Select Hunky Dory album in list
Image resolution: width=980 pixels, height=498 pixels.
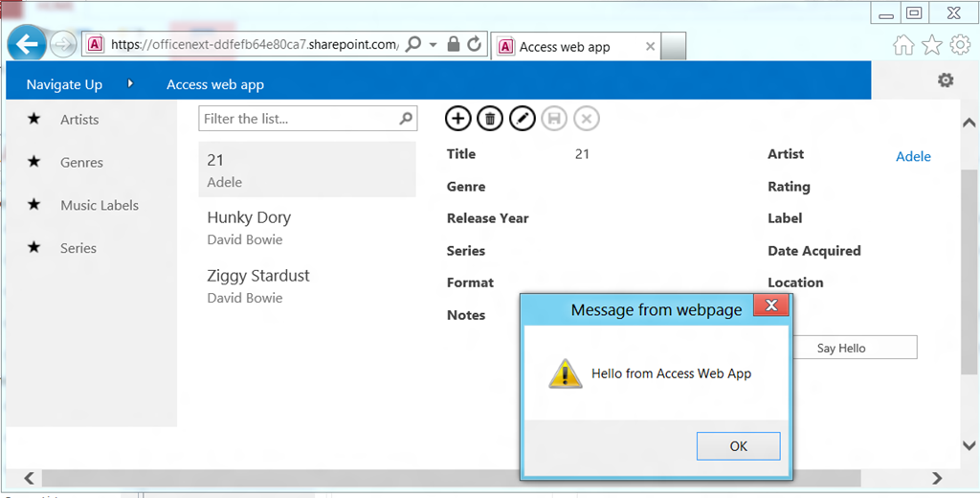pyautogui.click(x=307, y=227)
